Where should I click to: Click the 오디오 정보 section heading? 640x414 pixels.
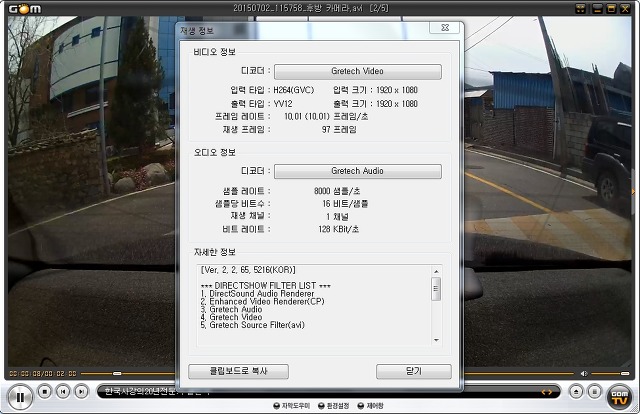[x=214, y=152]
